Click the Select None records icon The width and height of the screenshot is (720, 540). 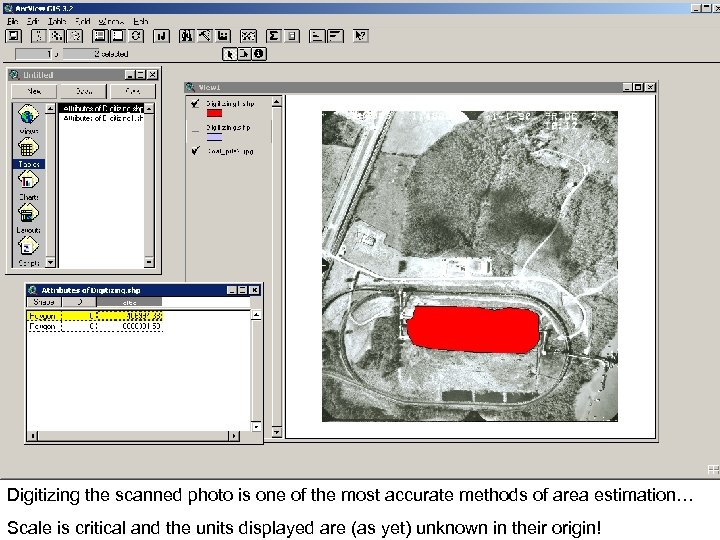click(x=118, y=36)
